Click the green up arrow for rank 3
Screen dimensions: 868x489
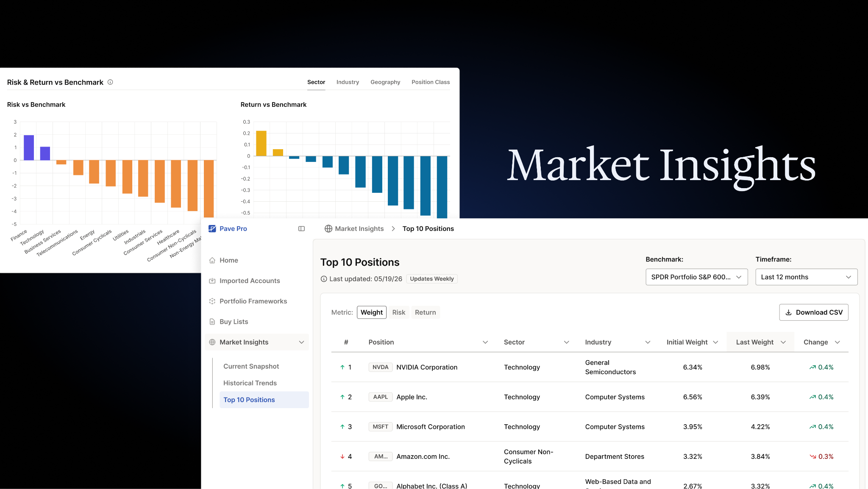coord(342,427)
